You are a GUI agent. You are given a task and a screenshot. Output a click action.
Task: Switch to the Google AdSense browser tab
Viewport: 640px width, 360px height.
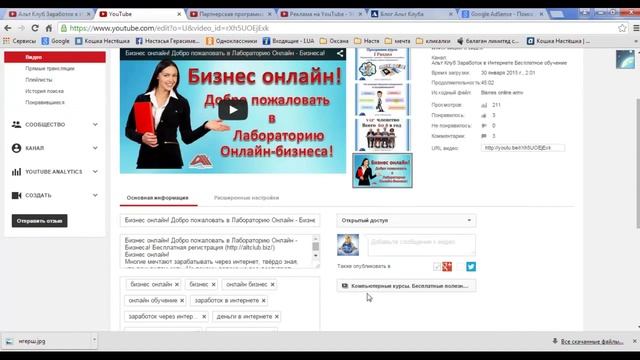point(503,14)
